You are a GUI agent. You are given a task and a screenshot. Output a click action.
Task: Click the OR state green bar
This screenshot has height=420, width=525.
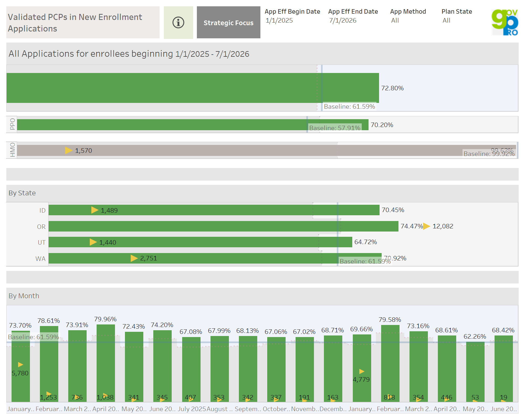click(x=223, y=226)
